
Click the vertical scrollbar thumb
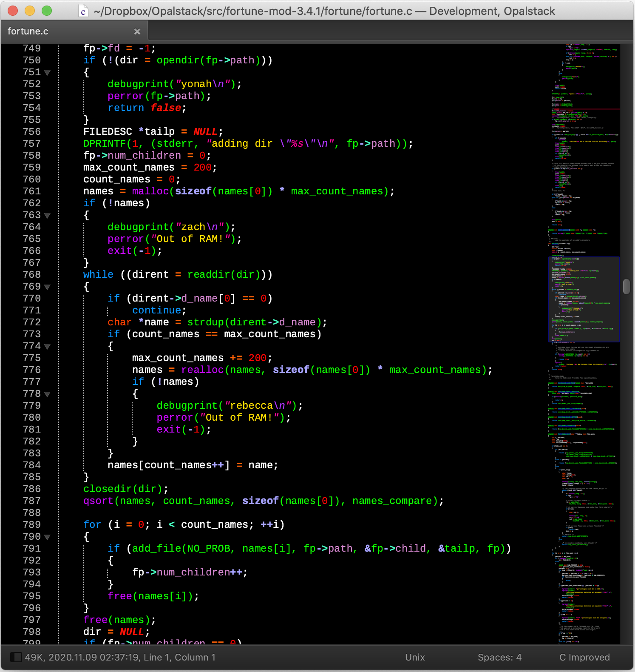coord(626,286)
